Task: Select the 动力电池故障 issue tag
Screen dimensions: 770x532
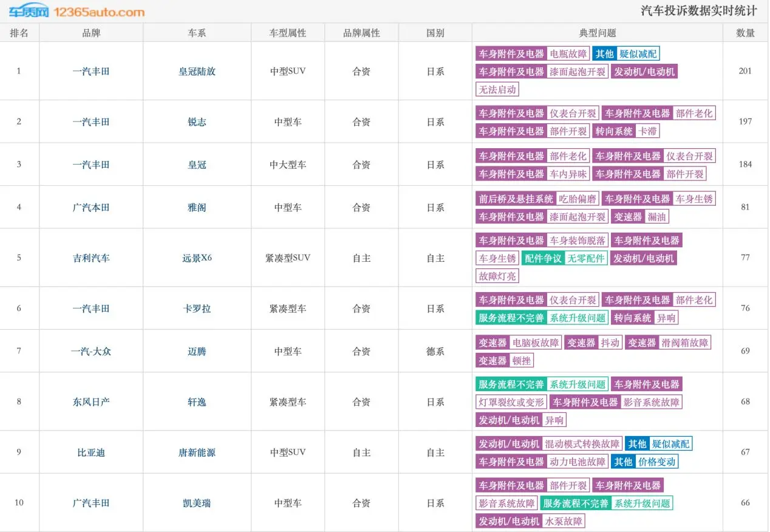Action: click(x=577, y=462)
